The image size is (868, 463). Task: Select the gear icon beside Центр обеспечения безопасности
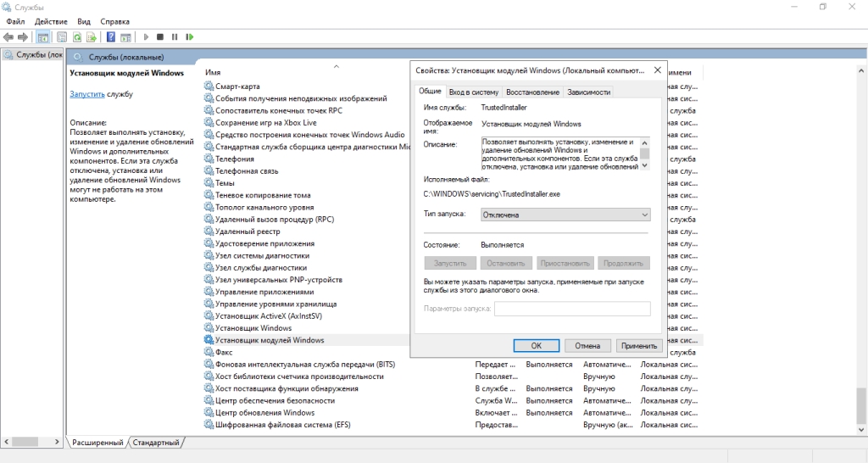(209, 400)
